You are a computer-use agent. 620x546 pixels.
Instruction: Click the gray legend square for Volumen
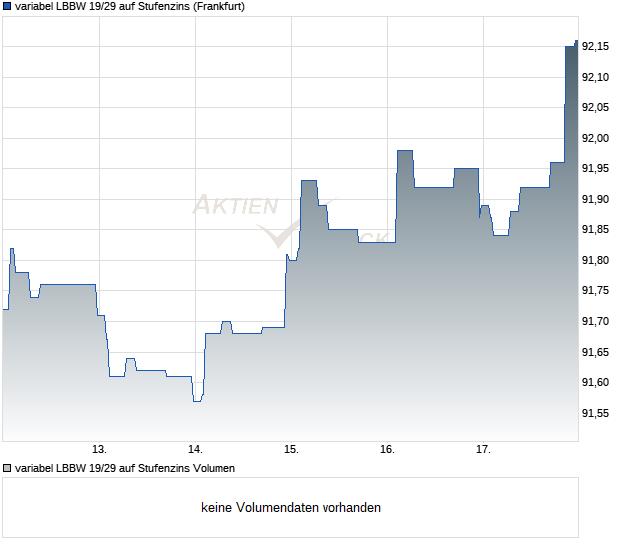coord(7,469)
